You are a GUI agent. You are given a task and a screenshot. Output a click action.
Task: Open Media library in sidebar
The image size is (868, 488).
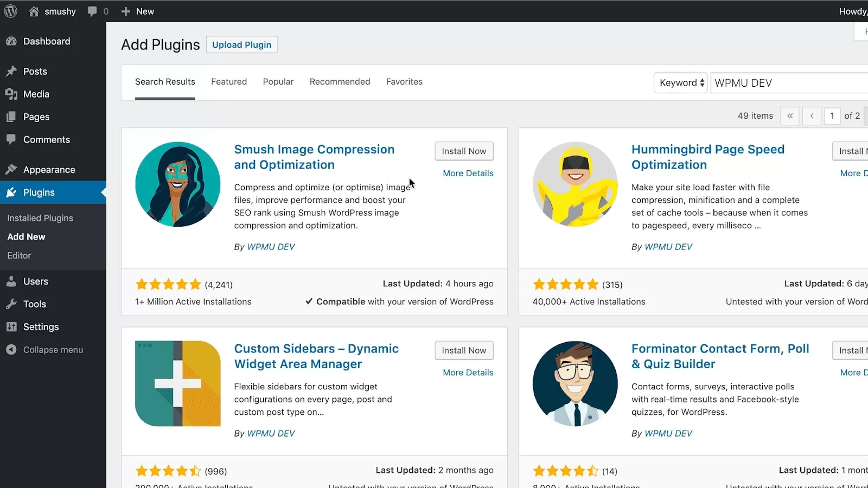click(36, 94)
